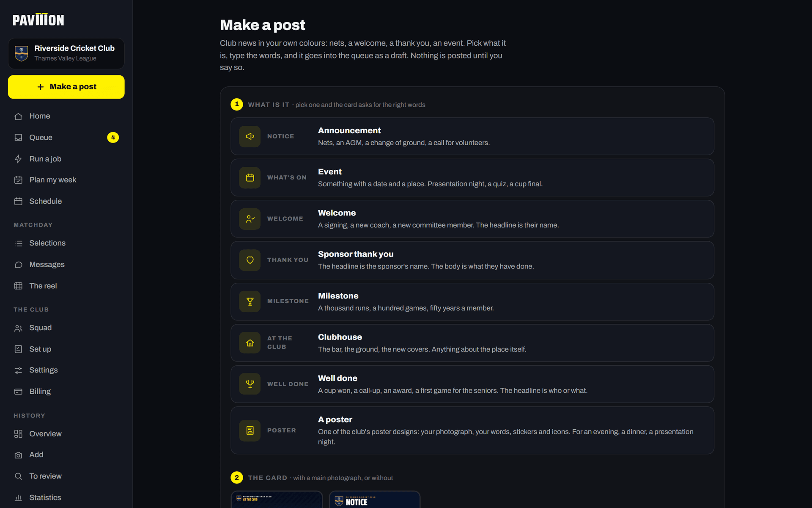
Task: Click the Well done trophy icon
Action: click(250, 384)
